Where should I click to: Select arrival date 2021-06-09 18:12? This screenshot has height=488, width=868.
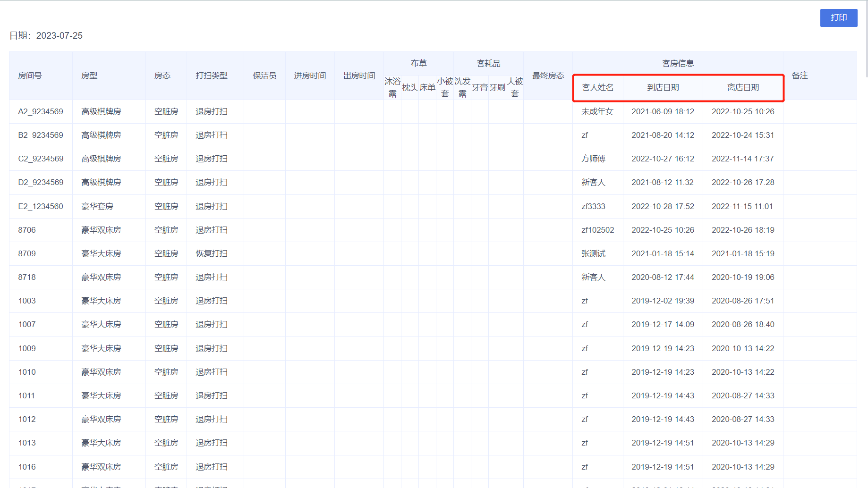point(663,111)
